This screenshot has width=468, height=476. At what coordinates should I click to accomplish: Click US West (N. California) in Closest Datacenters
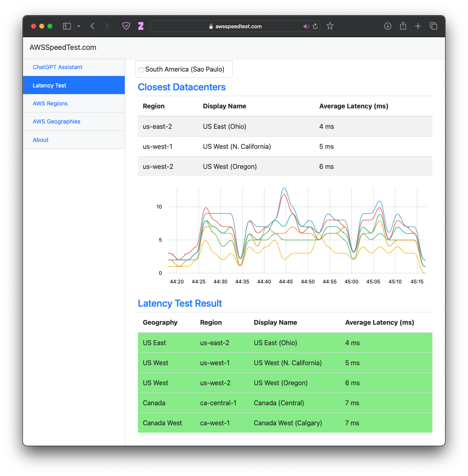237,146
